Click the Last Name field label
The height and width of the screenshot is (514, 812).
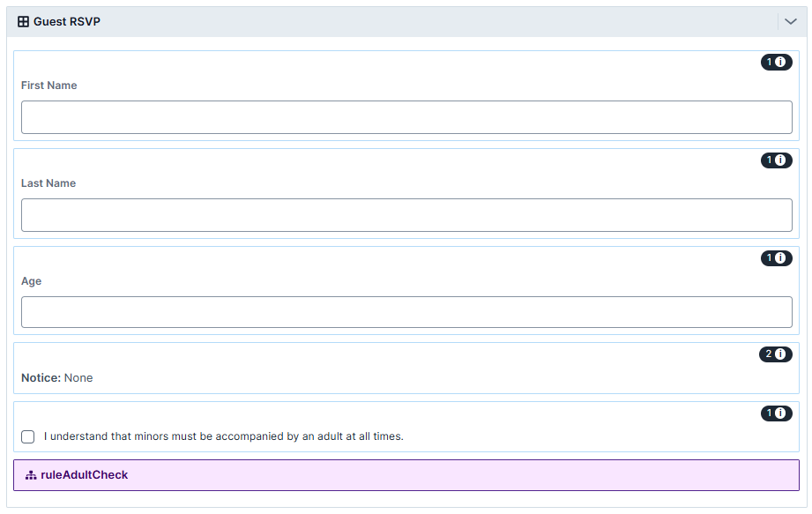[48, 183]
